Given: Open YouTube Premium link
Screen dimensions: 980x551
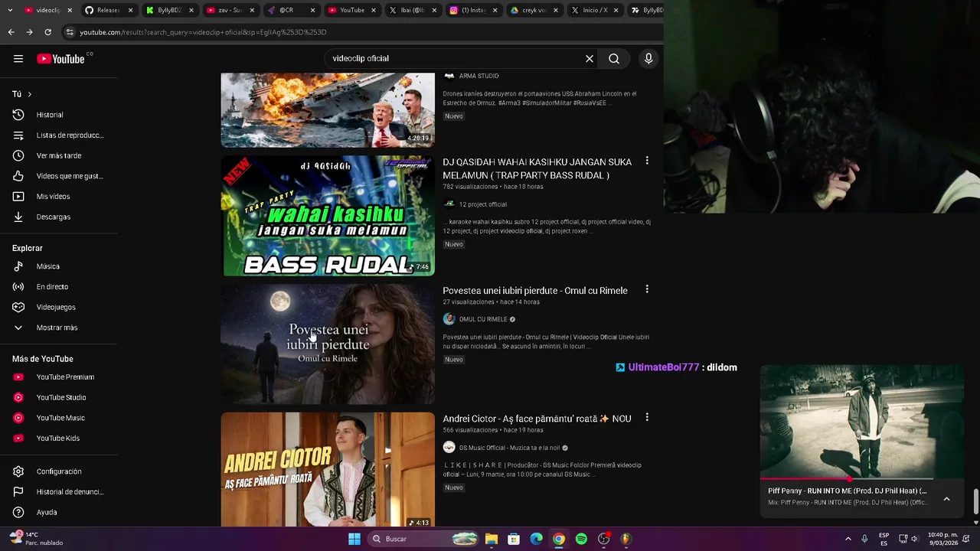Looking at the screenshot, I should (59, 377).
